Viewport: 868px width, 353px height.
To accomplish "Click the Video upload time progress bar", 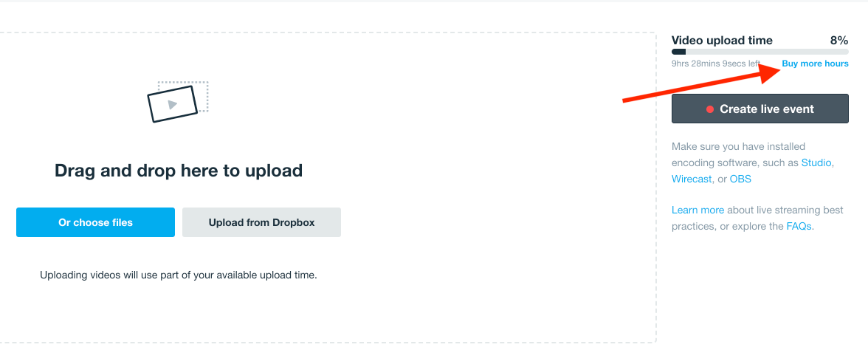I will [759, 52].
